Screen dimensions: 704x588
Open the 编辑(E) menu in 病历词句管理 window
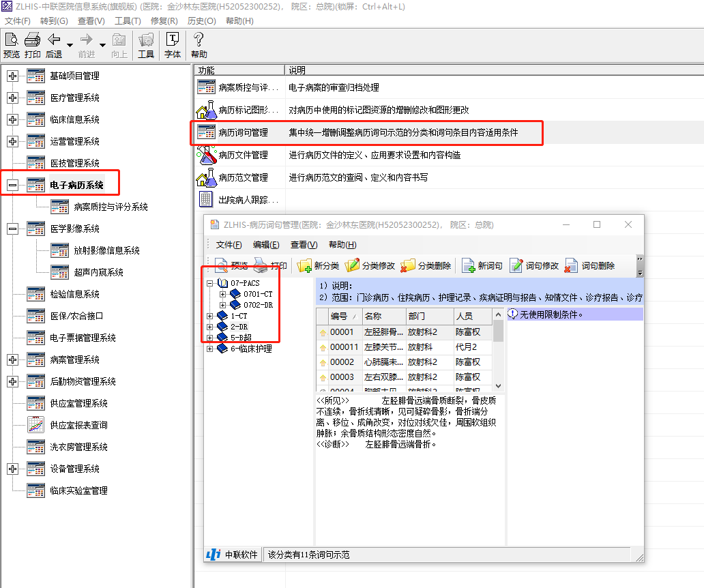[x=266, y=245]
